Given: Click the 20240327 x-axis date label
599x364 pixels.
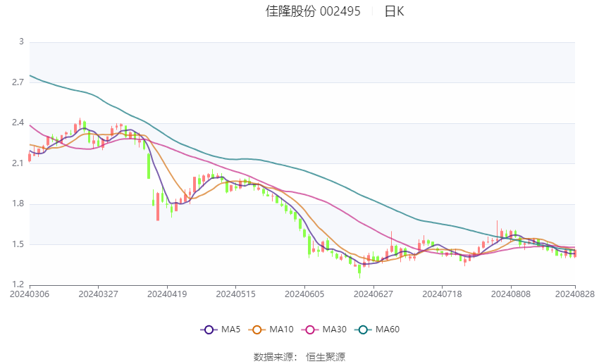Looking at the screenshot, I should pos(98,294).
